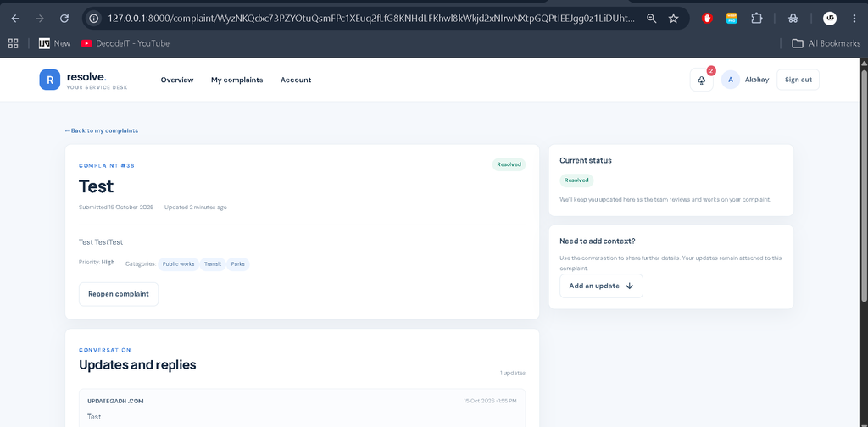Viewport: 868px width, 427px height.
Task: Open DecodeIT - YouTube bookmark
Action: (x=125, y=43)
